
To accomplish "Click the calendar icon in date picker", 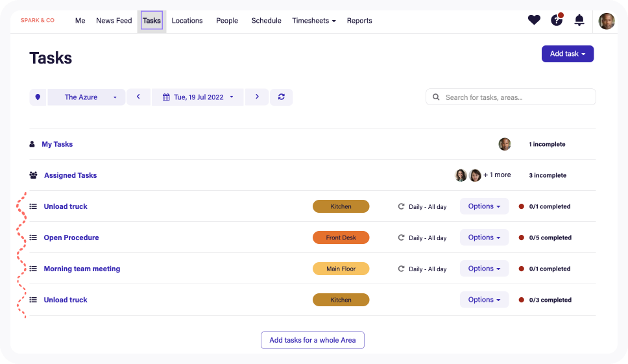I will coord(166,97).
